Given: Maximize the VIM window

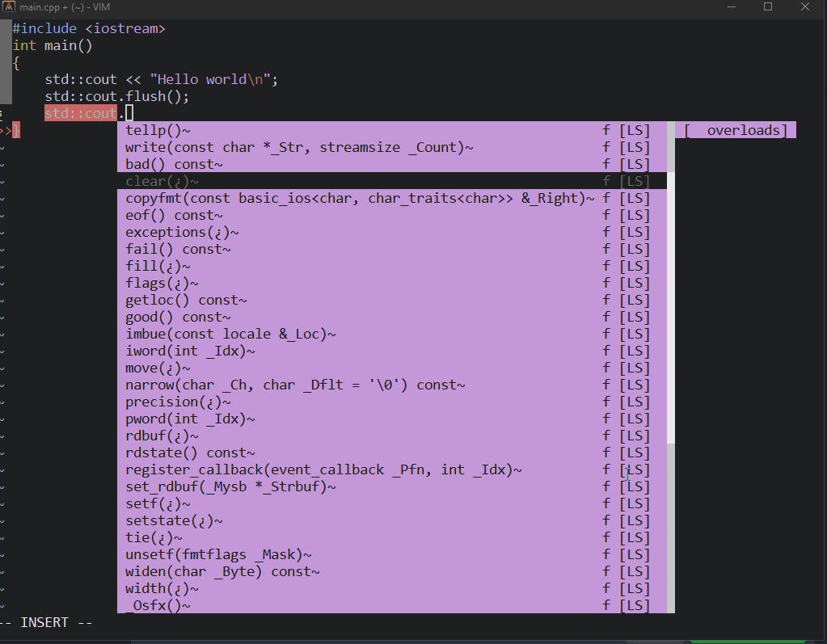Looking at the screenshot, I should pos(768,6).
